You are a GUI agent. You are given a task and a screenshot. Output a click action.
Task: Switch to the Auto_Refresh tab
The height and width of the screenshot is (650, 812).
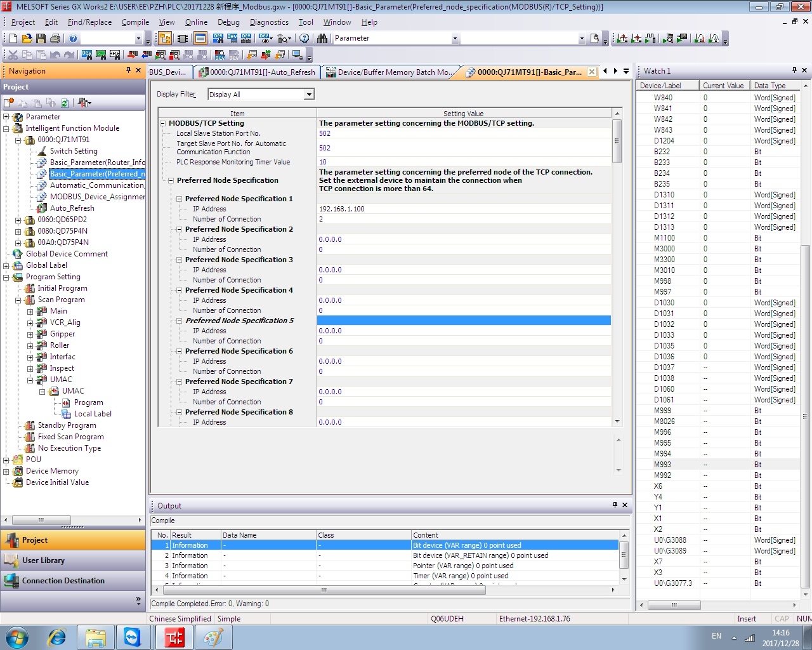[256, 72]
